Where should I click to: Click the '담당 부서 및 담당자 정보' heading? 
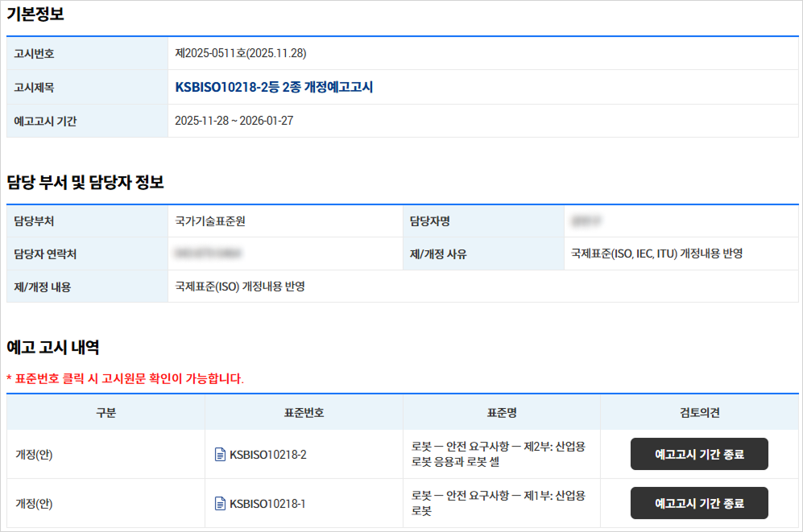(85, 182)
